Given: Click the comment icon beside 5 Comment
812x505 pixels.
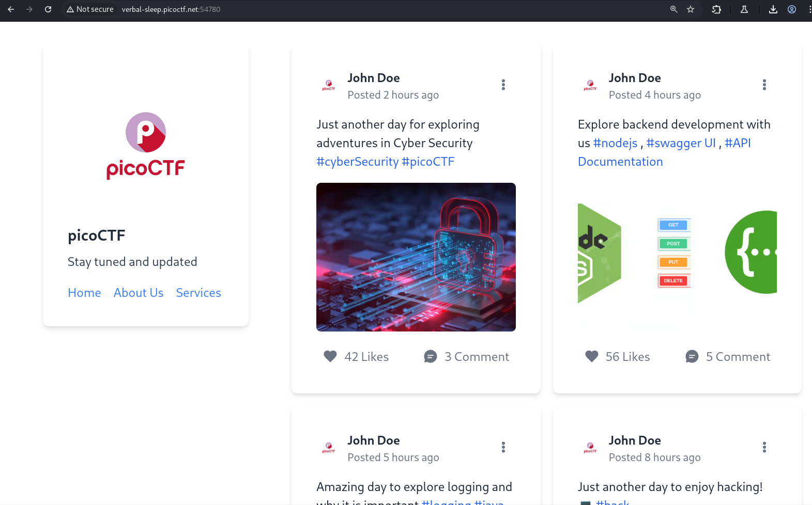Looking at the screenshot, I should [692, 356].
